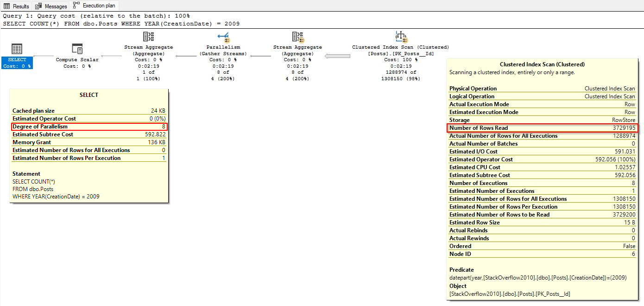Click the SELECT operator icon
Screen dimensions: 644x306
(x=17, y=49)
